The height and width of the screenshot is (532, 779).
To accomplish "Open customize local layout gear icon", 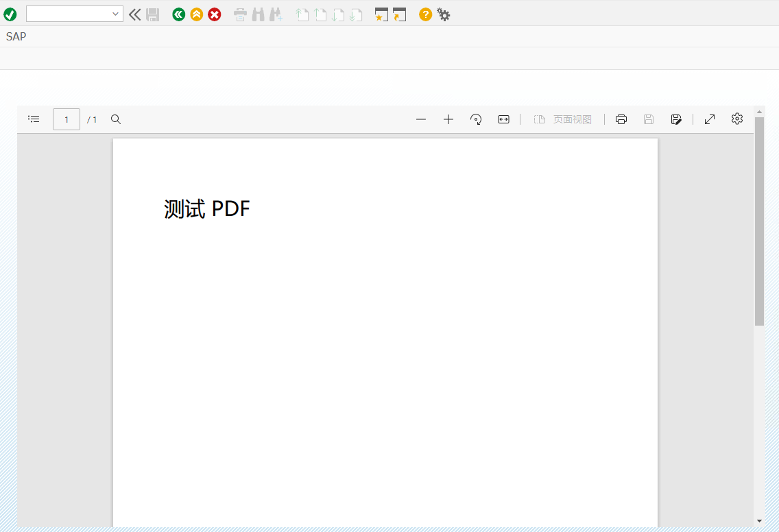I will pyautogui.click(x=444, y=14).
